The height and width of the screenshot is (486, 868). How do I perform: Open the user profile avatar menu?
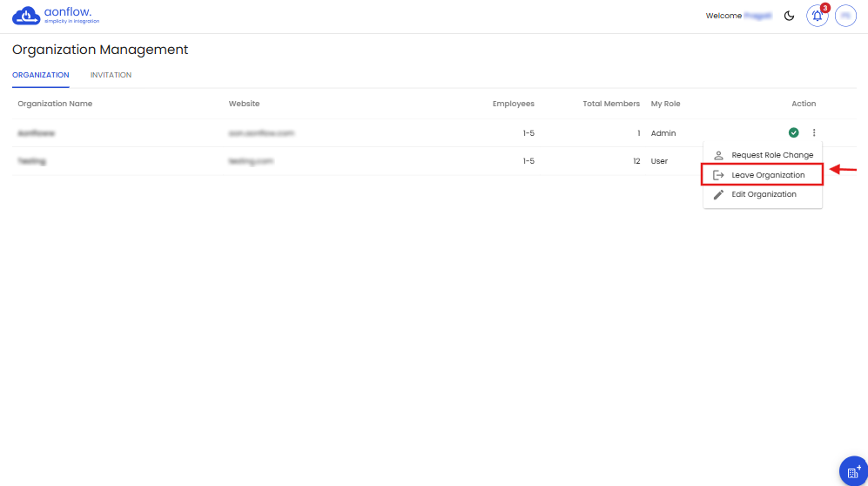[845, 16]
